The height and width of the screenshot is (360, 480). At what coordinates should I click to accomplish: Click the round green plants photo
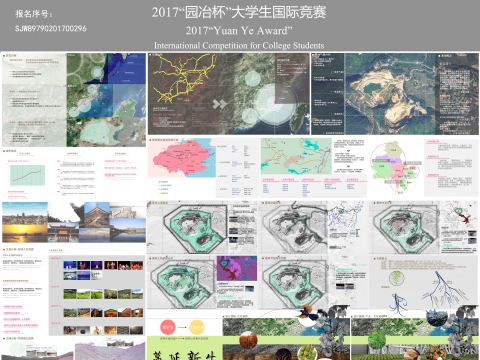tap(377, 341)
